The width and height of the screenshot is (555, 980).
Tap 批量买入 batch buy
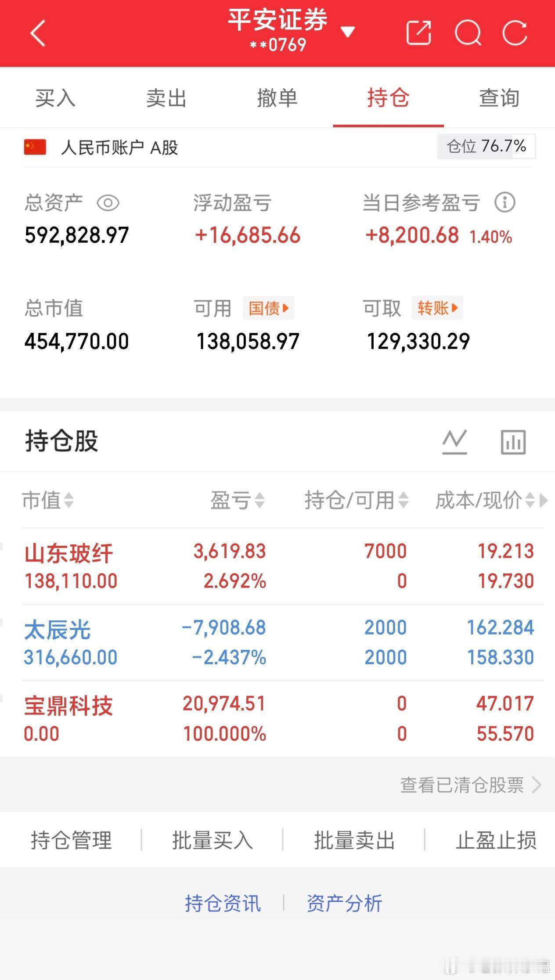point(213,840)
